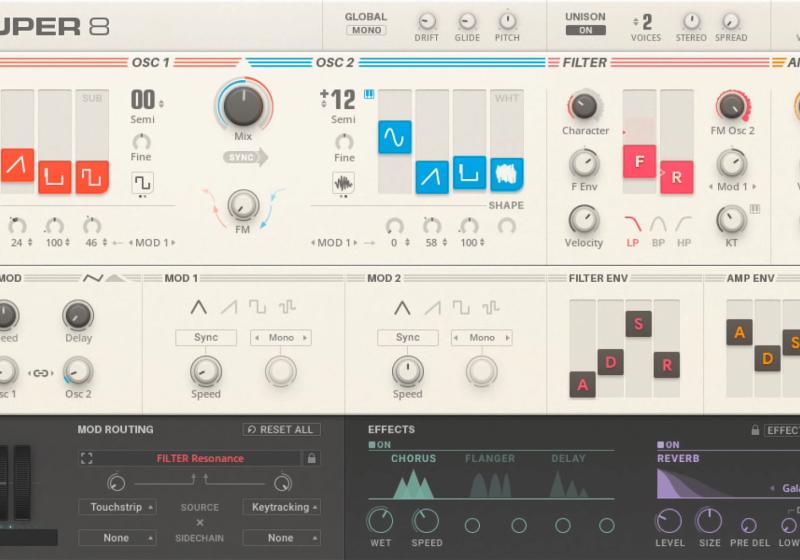Disable Chorus effect ON switch
The height and width of the screenshot is (560, 800).
[380, 445]
